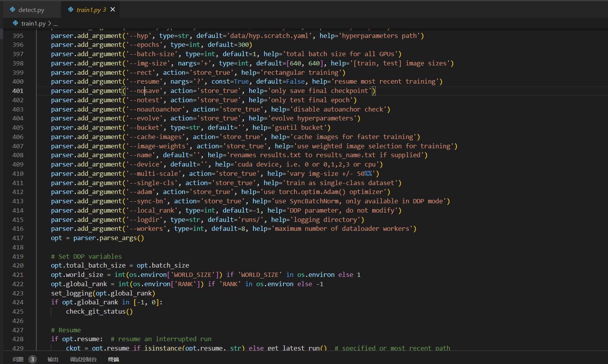Click line number 427 in gutter

tap(18, 330)
